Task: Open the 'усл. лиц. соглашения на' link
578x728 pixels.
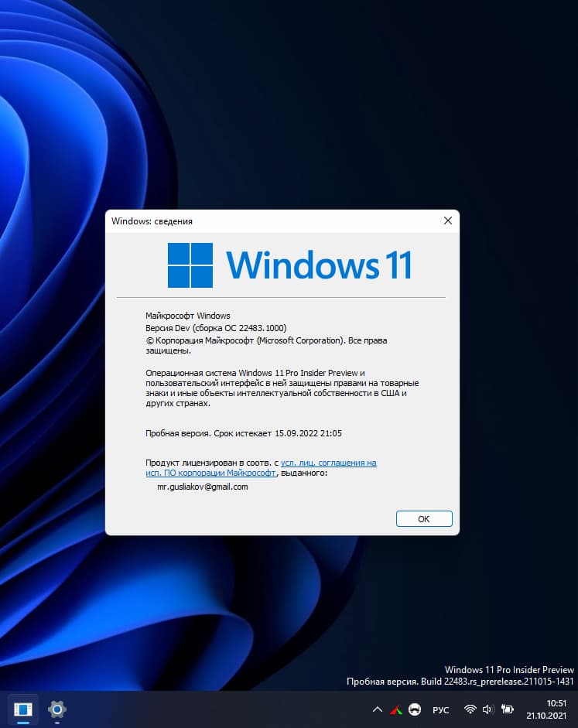Action: click(328, 463)
